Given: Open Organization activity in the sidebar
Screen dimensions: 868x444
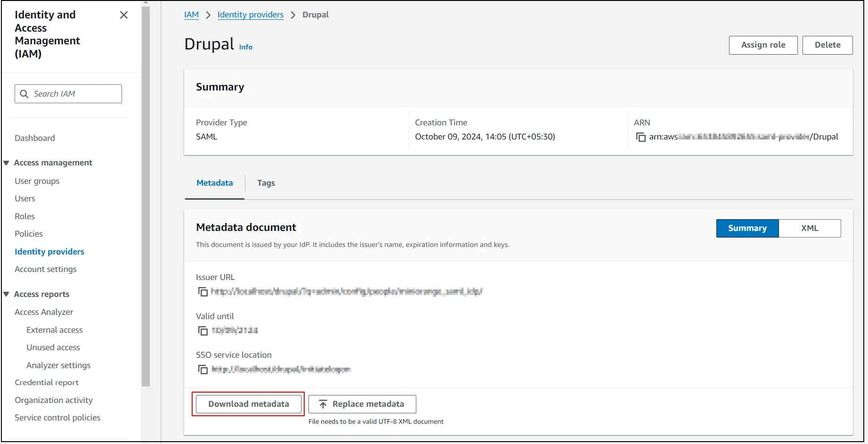Looking at the screenshot, I should pos(54,400).
